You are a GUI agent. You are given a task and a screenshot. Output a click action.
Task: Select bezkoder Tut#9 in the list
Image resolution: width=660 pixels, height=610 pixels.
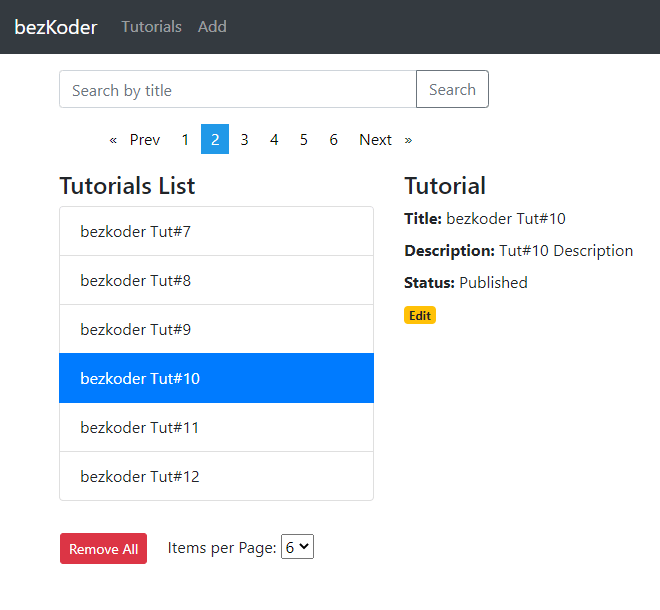click(216, 329)
